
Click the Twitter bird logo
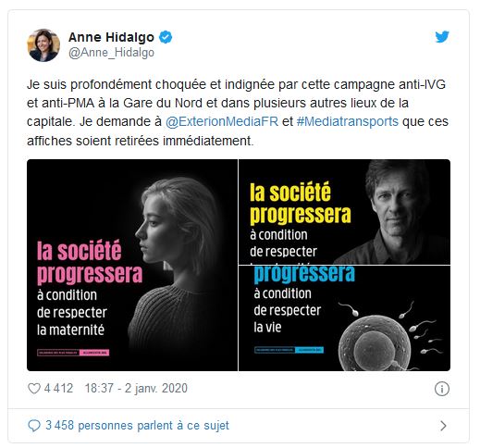[442, 37]
